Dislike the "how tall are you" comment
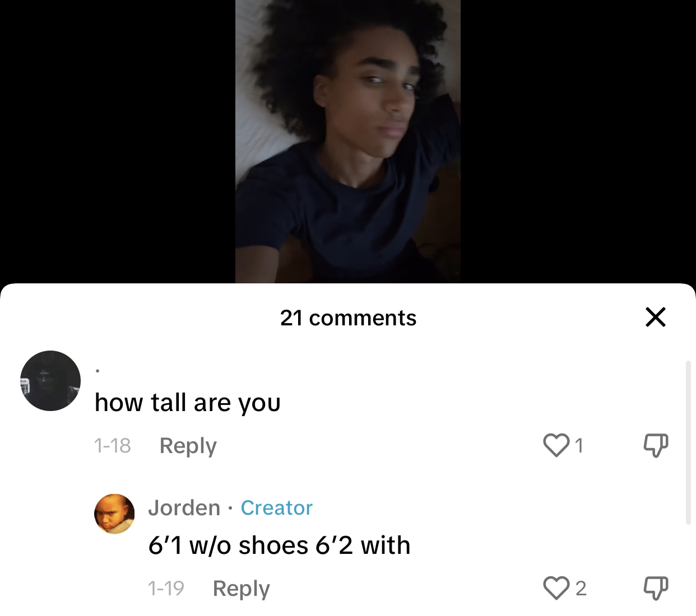The width and height of the screenshot is (696, 616). (x=656, y=446)
